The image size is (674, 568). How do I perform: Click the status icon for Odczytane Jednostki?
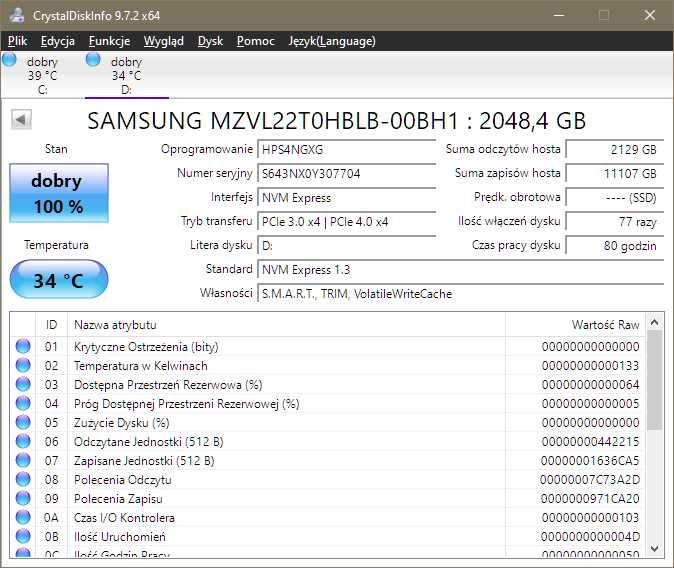[x=23, y=442]
